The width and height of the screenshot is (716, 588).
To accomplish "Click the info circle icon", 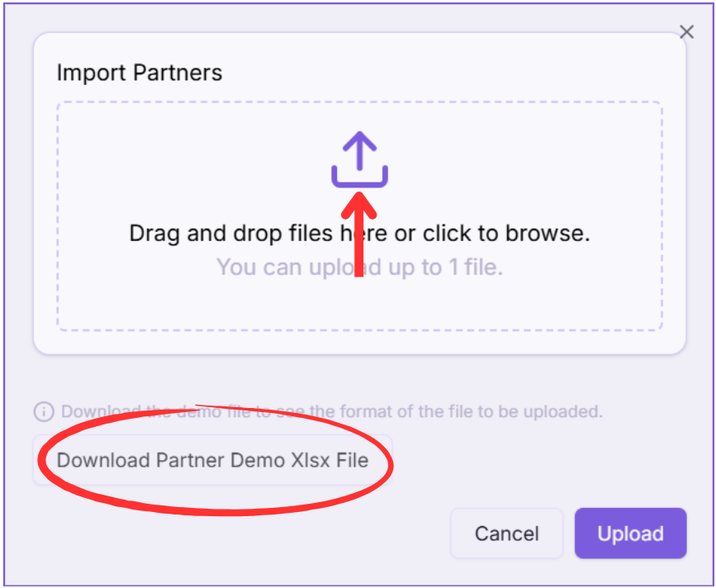I will point(44,411).
